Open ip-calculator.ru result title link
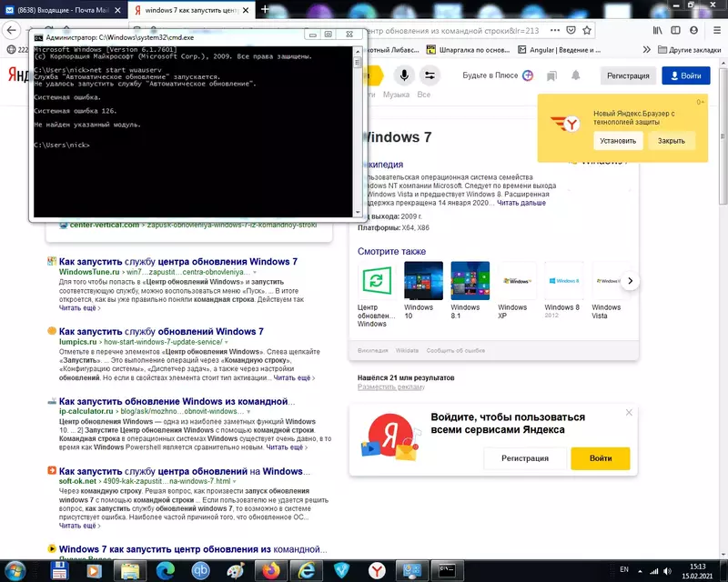Viewport: 728px width, 582px height. pos(177,401)
